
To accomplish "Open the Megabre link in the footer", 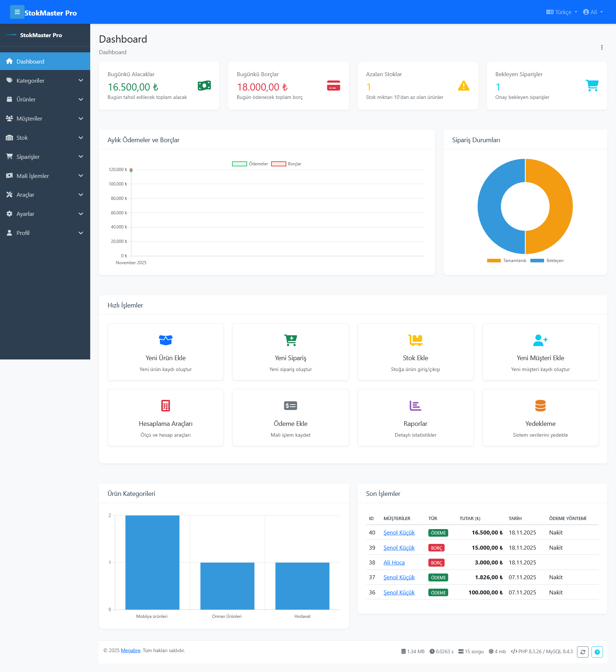I will 130,651.
